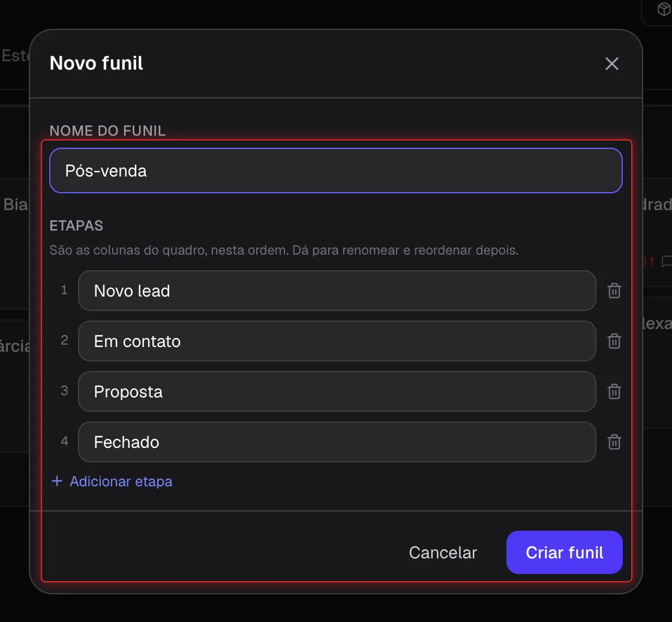Delete the "Novo lead" stage
The width and height of the screenshot is (672, 622).
pyautogui.click(x=614, y=291)
